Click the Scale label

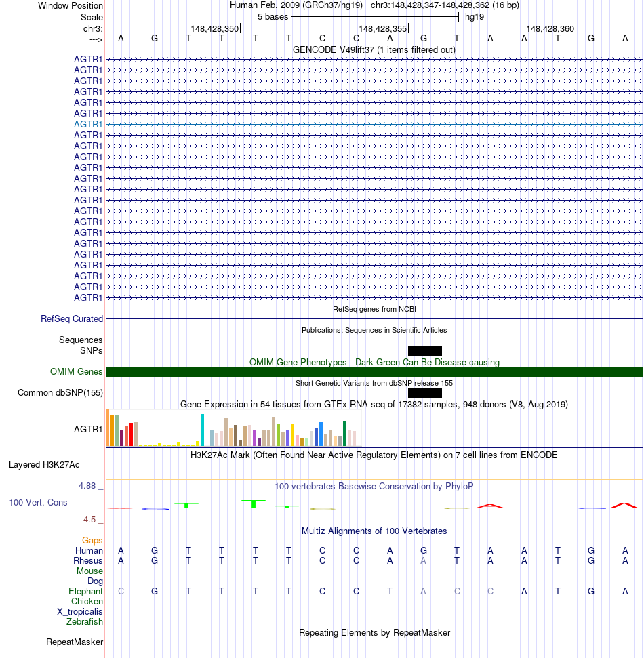click(92, 17)
